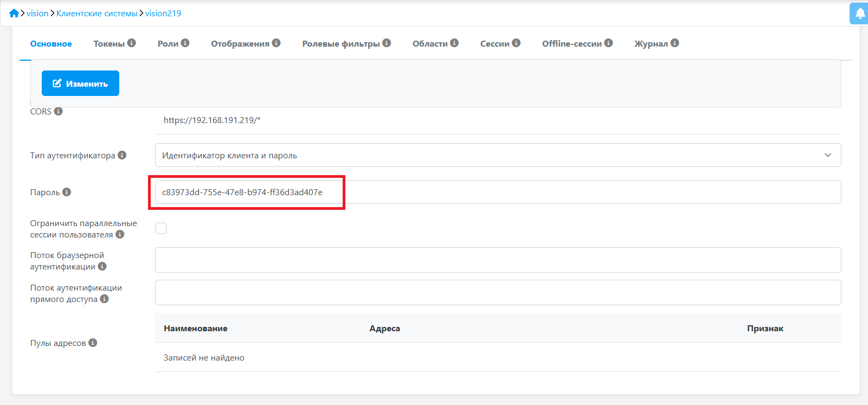Click the Поток аутентификации прямого доступа field
Viewport: 868px width, 405px height.
pos(498,293)
